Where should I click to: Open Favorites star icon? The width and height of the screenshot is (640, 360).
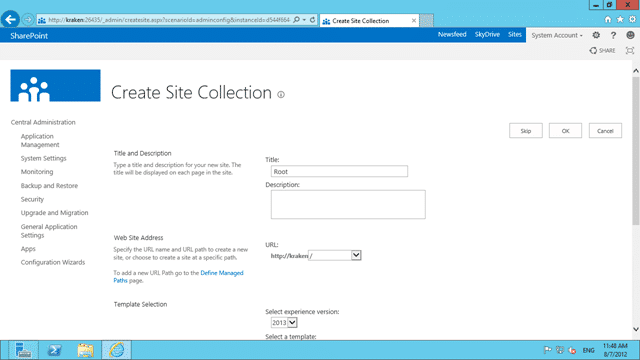point(620,19)
